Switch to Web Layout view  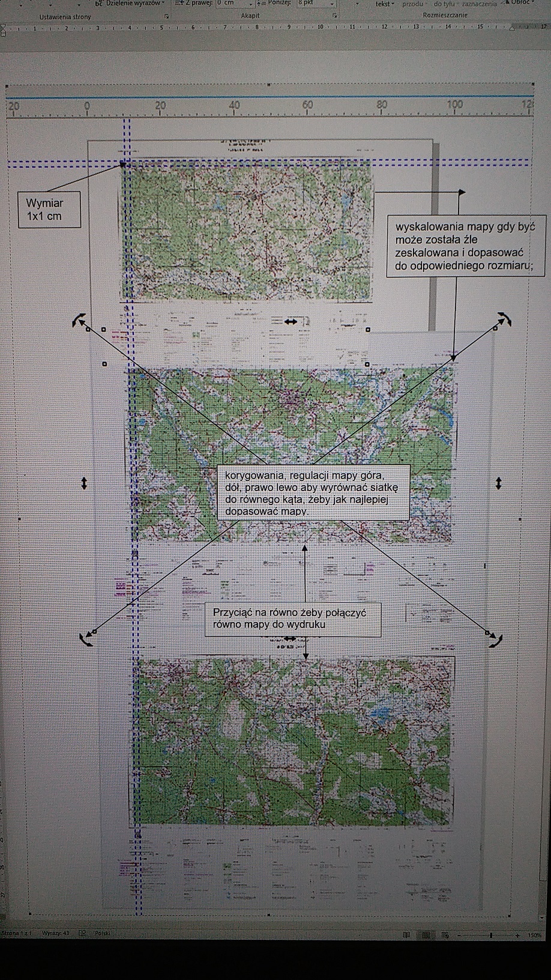(x=445, y=935)
